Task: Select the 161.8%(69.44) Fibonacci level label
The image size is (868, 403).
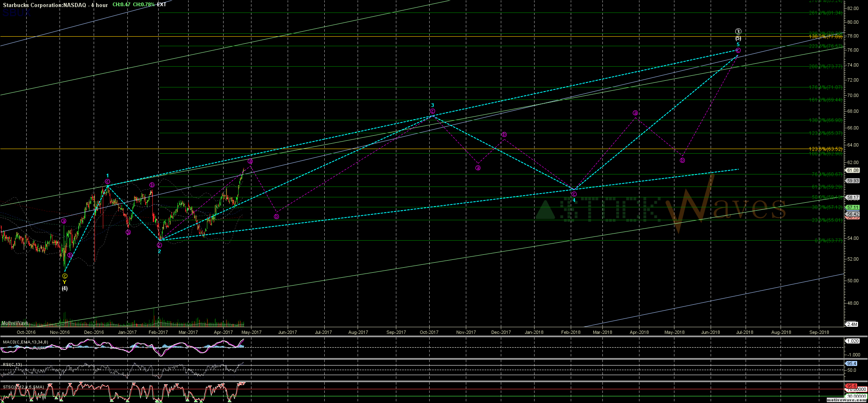Action: click(x=826, y=100)
